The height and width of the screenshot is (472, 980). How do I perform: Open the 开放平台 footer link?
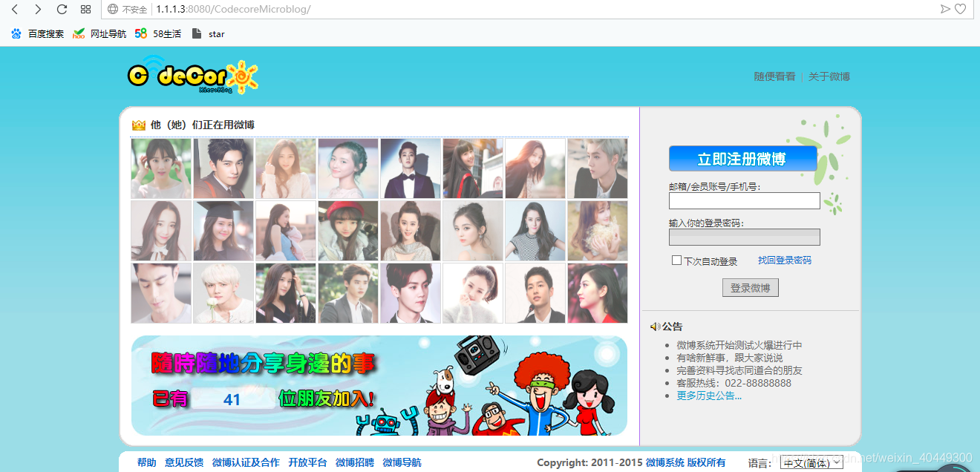click(x=307, y=462)
